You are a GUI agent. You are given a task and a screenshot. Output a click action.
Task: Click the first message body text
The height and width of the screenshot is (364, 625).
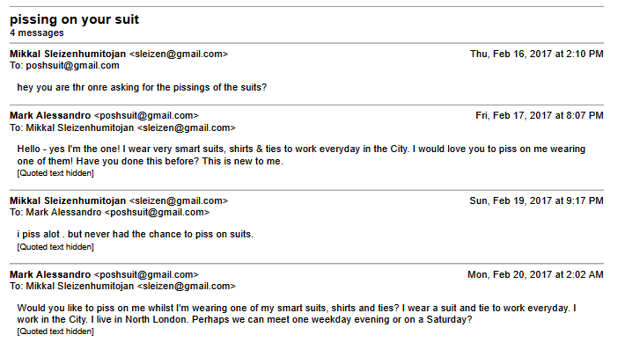click(x=142, y=87)
